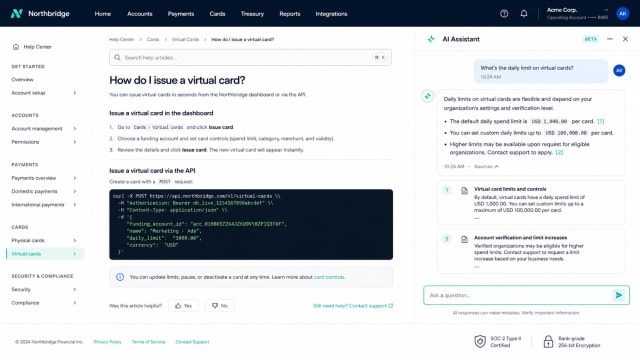The width and height of the screenshot is (640, 360).
Task: Click the Help Center home icon
Action: point(16,47)
